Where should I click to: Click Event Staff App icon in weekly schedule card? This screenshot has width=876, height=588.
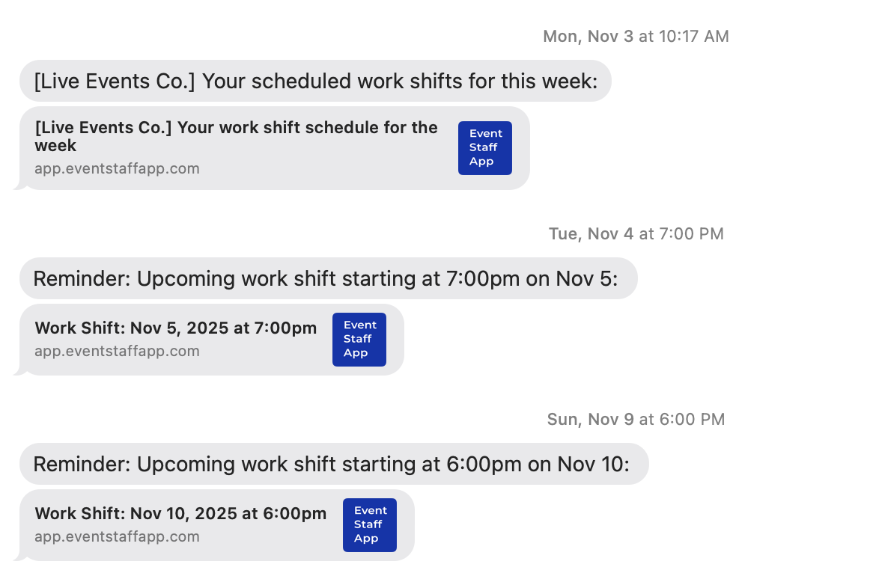pyautogui.click(x=484, y=148)
